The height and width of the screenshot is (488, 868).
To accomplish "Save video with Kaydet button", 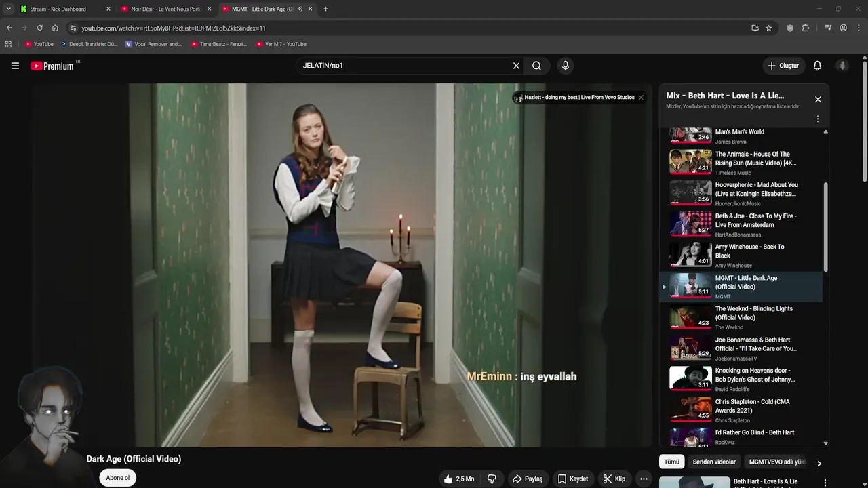I will pyautogui.click(x=573, y=479).
